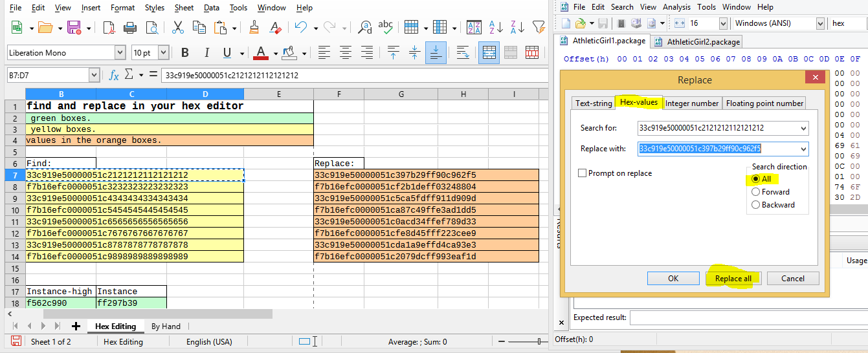Image resolution: width=868 pixels, height=353 pixels.
Task: Click the Cut scissors icon
Action: click(x=179, y=28)
